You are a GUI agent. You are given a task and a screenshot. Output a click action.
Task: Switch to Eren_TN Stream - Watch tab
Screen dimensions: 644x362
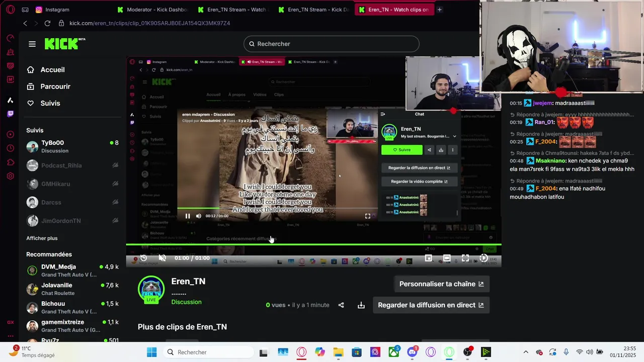click(x=233, y=10)
